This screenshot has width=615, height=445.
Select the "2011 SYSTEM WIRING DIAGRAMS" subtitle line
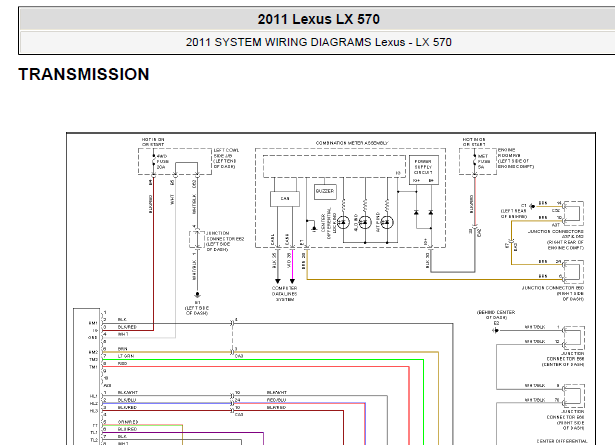pos(318,42)
